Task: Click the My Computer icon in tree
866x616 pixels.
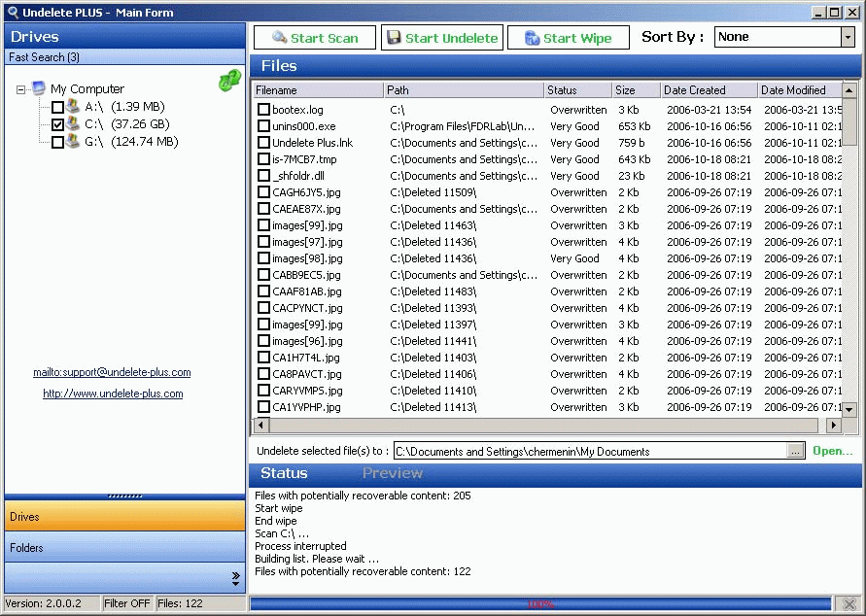Action: pyautogui.click(x=39, y=88)
